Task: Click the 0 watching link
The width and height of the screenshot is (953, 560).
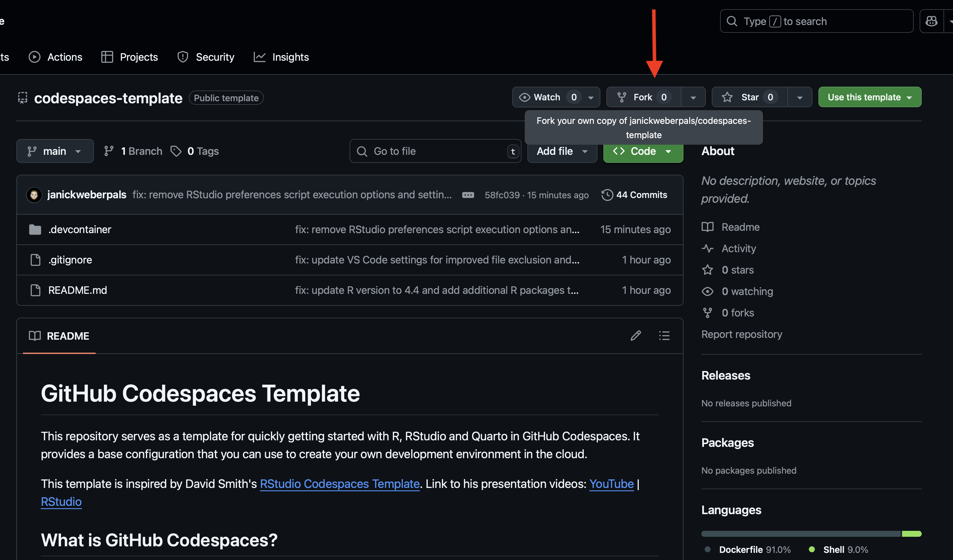Action: pos(737,291)
